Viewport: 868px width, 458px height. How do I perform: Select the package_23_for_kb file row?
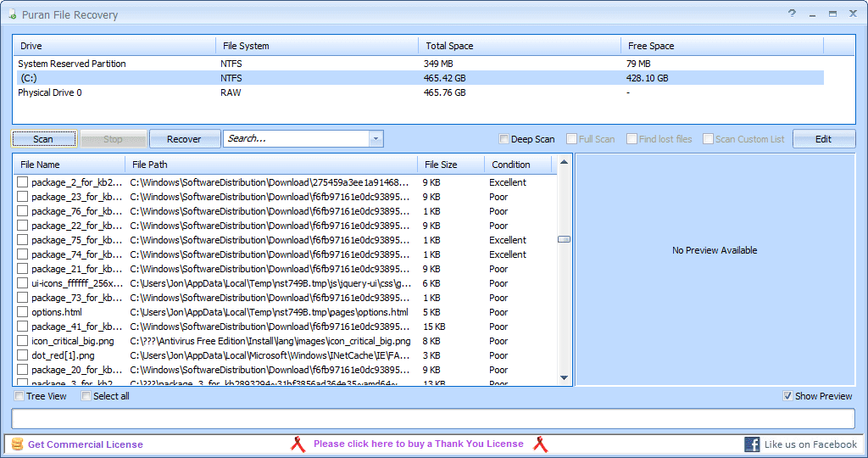[285, 197]
